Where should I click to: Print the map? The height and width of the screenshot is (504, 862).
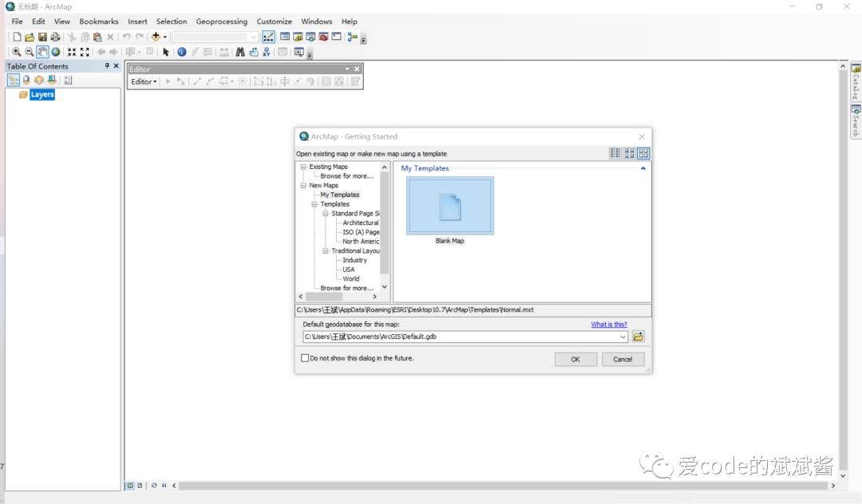pyautogui.click(x=56, y=37)
